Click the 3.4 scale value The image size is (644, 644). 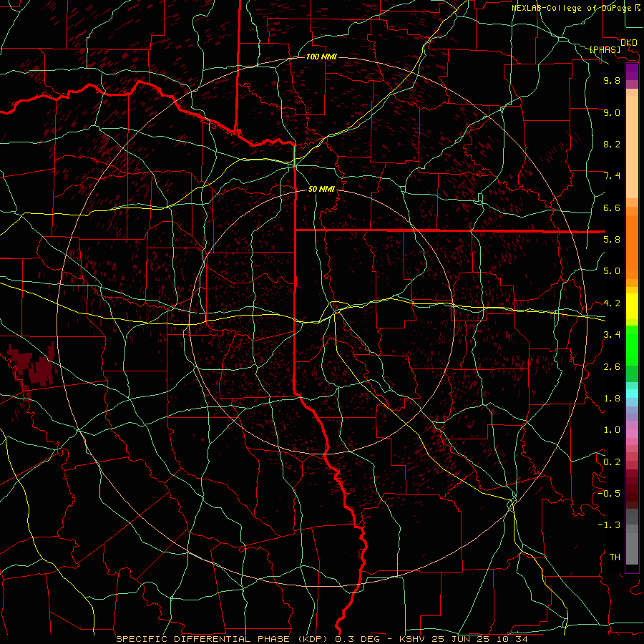coord(612,335)
